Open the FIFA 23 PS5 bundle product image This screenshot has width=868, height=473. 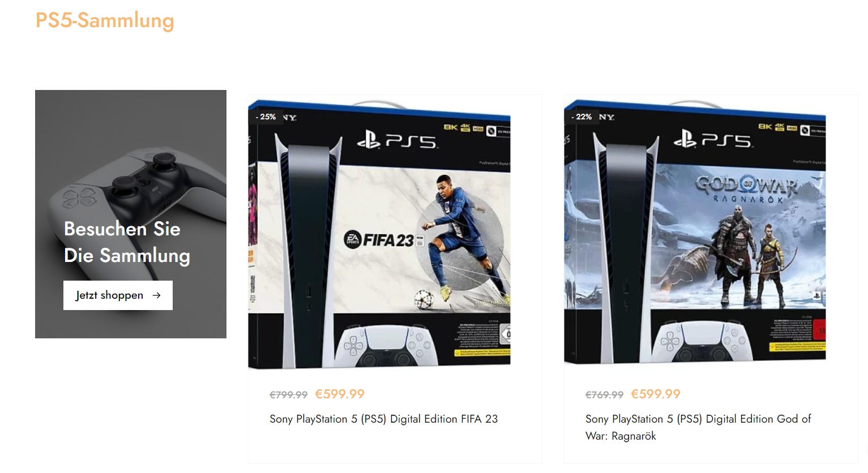(379, 234)
